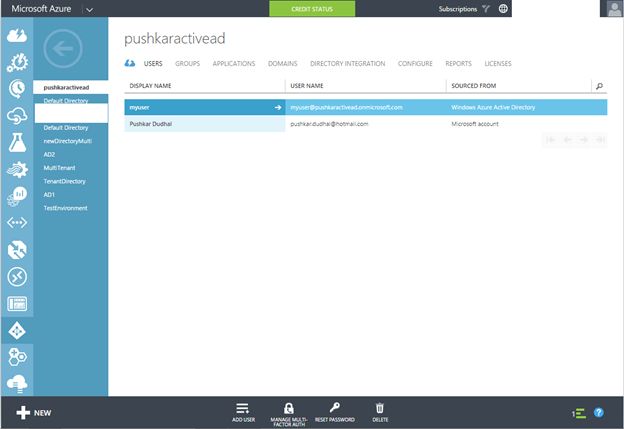The image size is (624, 429).
Task: Open the cloud sync sidebar icon
Action: click(x=17, y=116)
